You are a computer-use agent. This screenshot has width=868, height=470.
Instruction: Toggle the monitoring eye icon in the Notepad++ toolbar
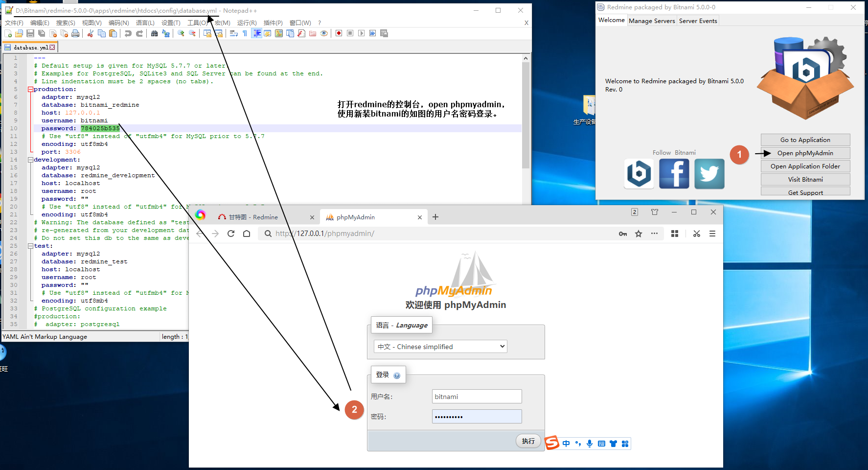click(x=324, y=33)
